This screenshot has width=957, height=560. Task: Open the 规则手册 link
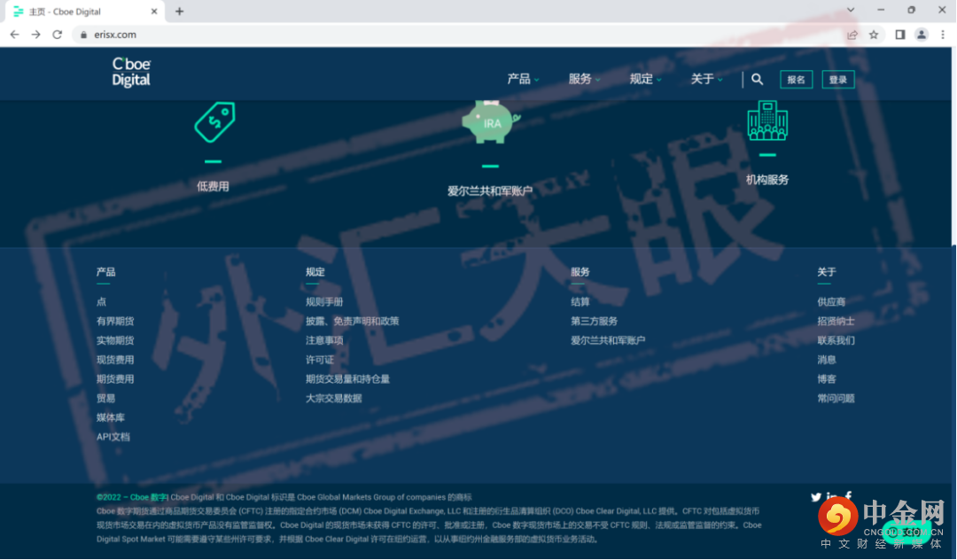[323, 301]
